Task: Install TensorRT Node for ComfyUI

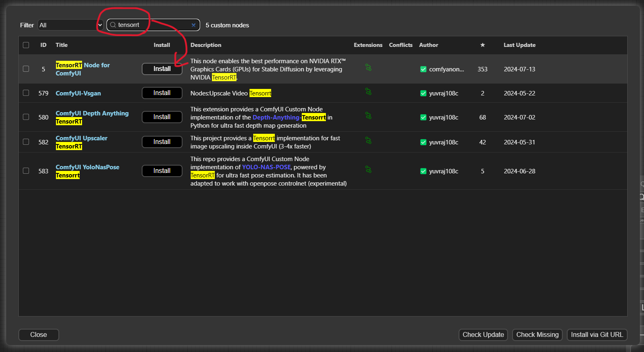Action: click(x=162, y=69)
